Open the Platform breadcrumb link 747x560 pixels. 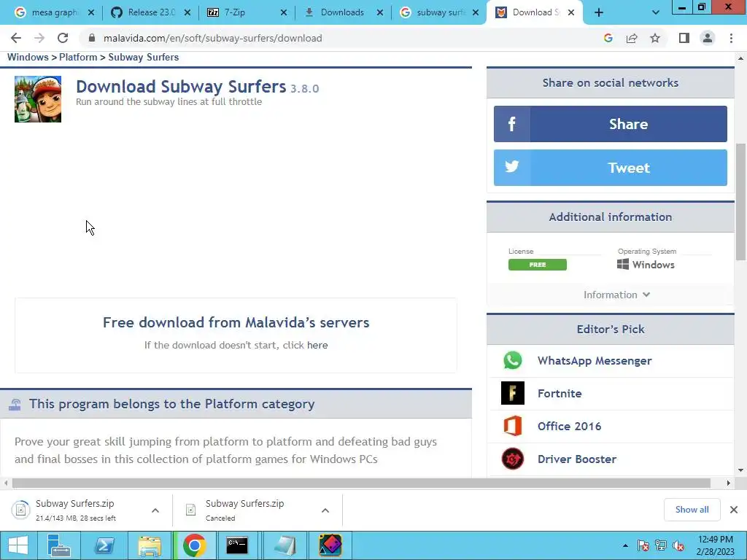78,57
